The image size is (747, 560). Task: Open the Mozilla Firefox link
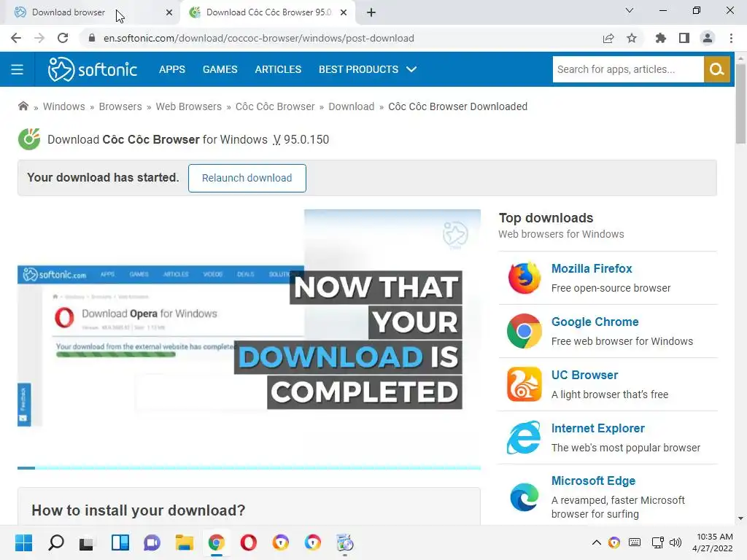(x=592, y=268)
